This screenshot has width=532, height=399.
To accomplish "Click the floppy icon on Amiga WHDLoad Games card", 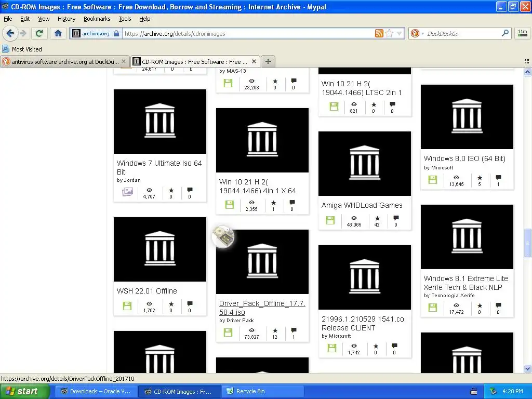I will click(330, 220).
